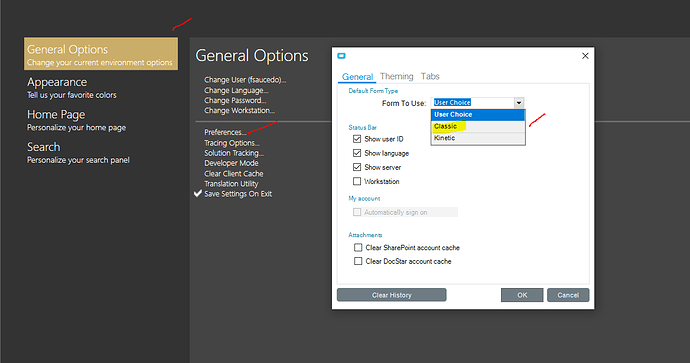Toggle the Show server checkbox
This screenshot has height=363, width=690.
(357, 167)
